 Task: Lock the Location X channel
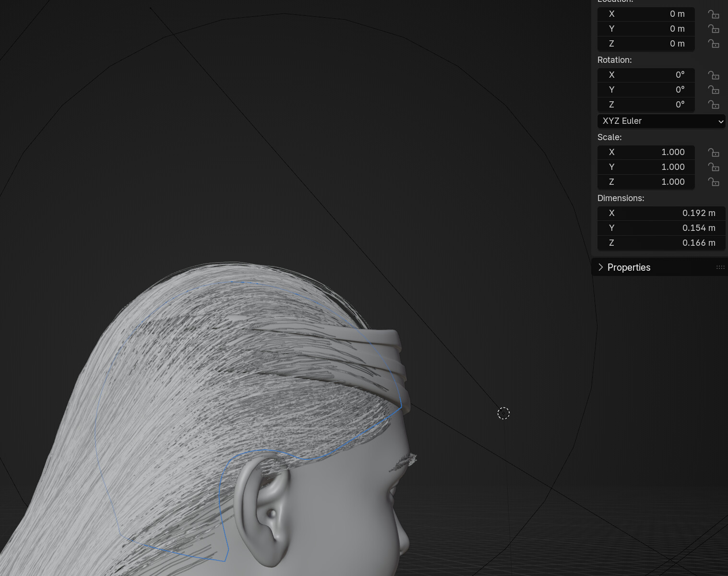[714, 14]
